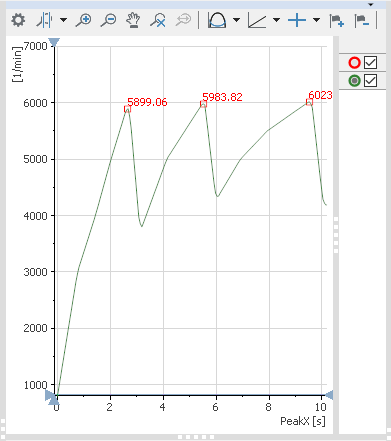Remove a flag marker with minus

362,20
